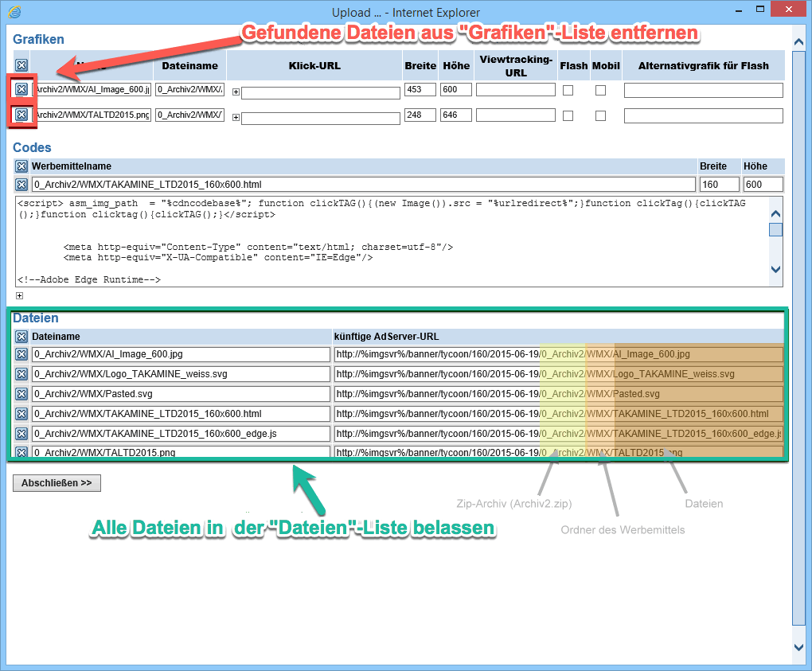Enable Mobil checkbox for AI_Image_600 graphic
Image resolution: width=812 pixels, height=671 pixels.
(600, 91)
